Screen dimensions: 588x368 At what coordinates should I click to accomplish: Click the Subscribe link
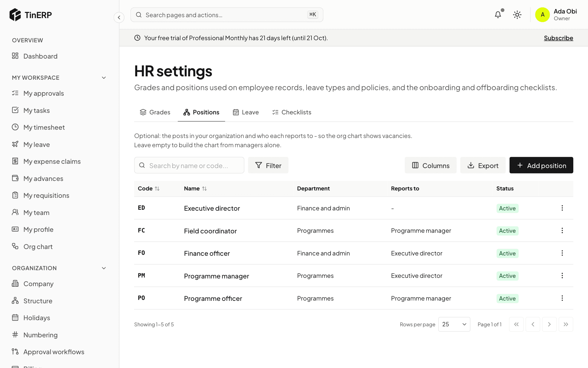click(558, 38)
